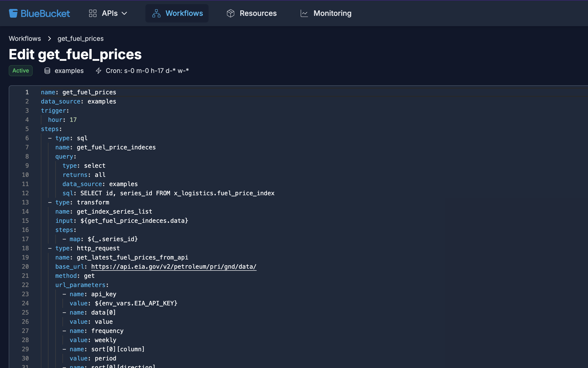Click the chevron separator in the breadcrumb

pos(49,39)
